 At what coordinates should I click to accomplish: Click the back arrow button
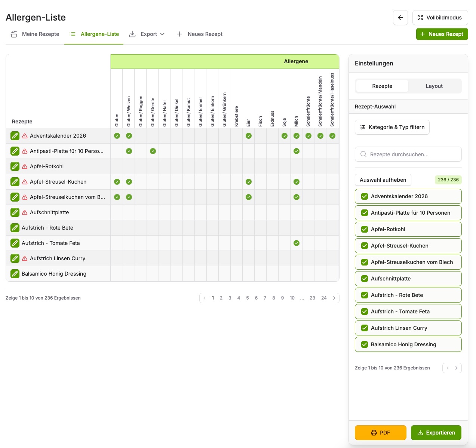(x=400, y=18)
